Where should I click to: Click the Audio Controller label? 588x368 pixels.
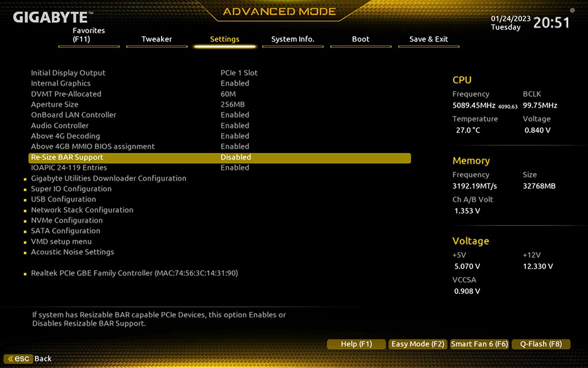click(x=60, y=125)
